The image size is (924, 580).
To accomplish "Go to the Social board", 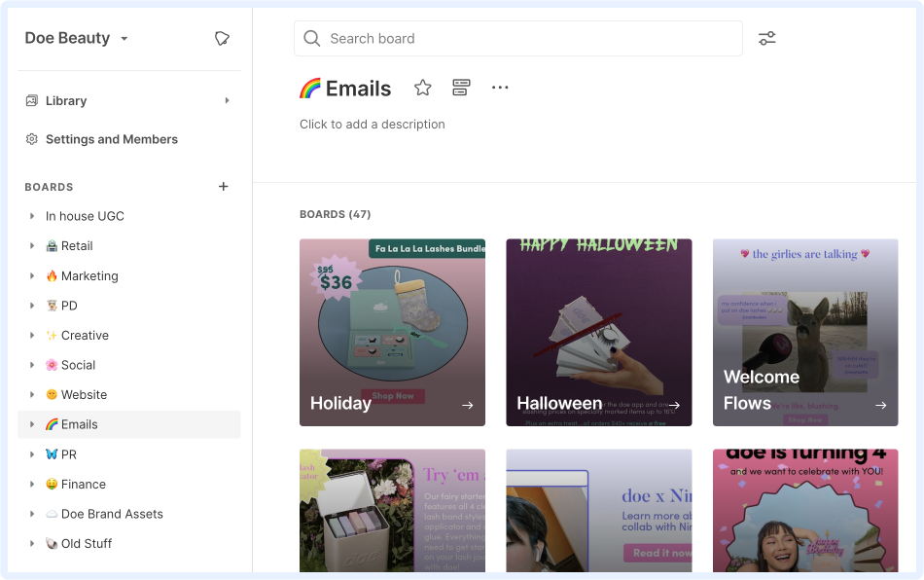I will point(71,365).
